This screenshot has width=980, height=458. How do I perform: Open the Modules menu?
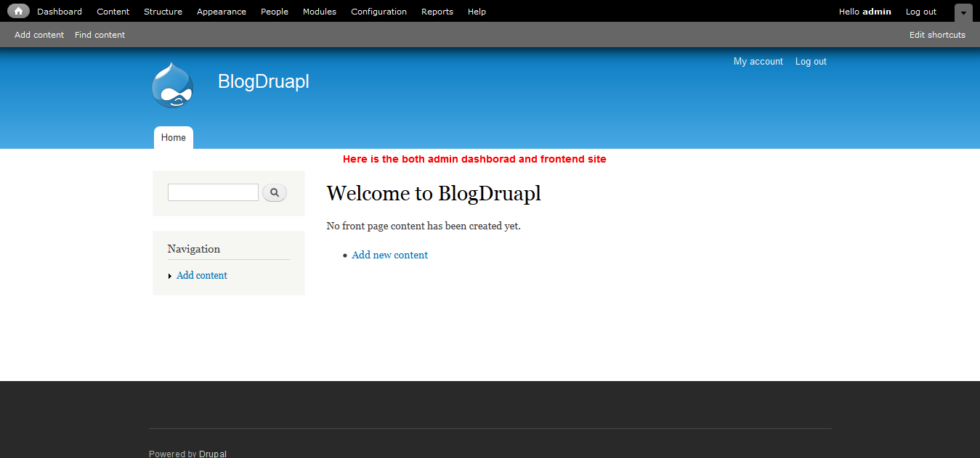click(x=319, y=11)
